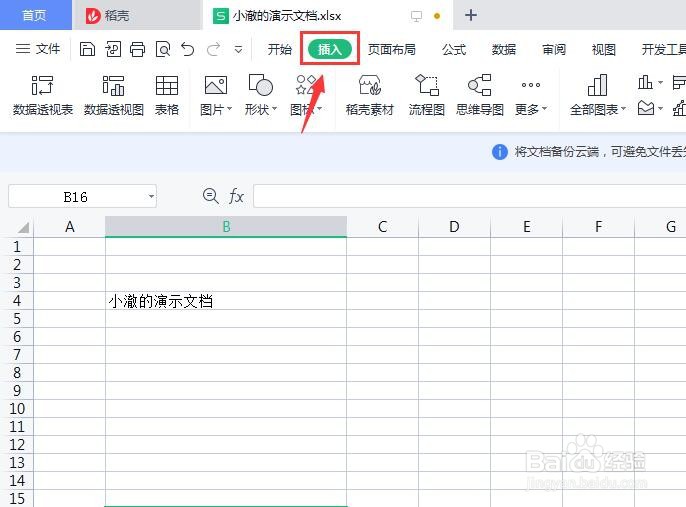Screen dimensions: 686x507
Task: Select column E header
Action: point(526,227)
